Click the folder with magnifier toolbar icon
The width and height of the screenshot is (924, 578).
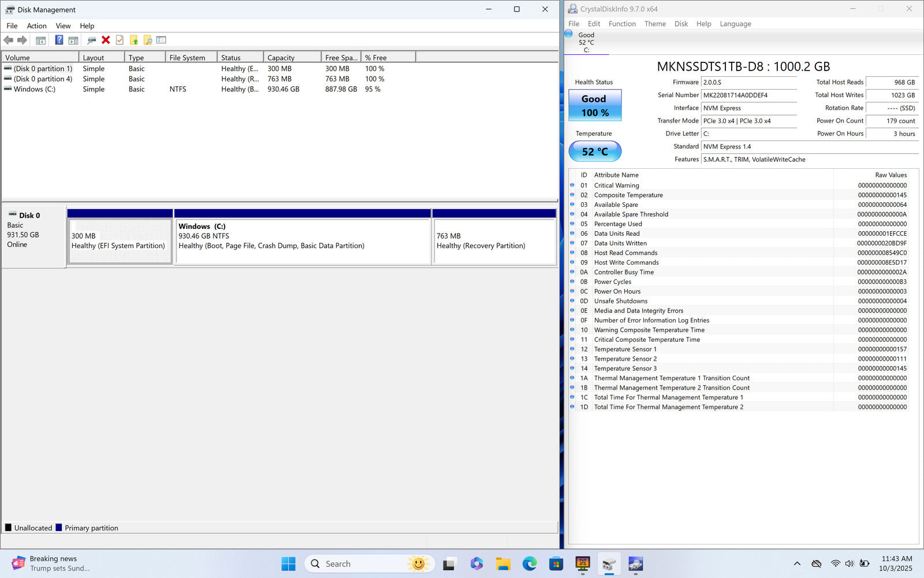[148, 40]
